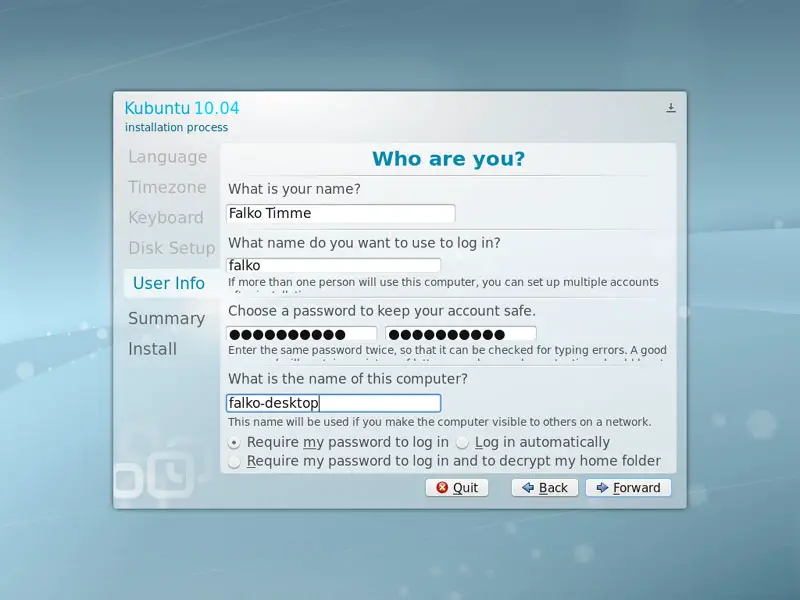Viewport: 800px width, 600px height.
Task: Click the password confirmation field
Action: [x=461, y=334]
